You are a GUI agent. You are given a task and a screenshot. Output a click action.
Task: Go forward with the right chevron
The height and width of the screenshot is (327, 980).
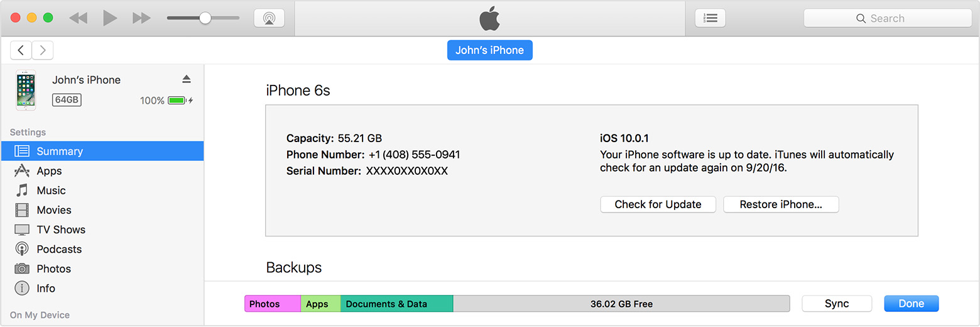(x=43, y=50)
